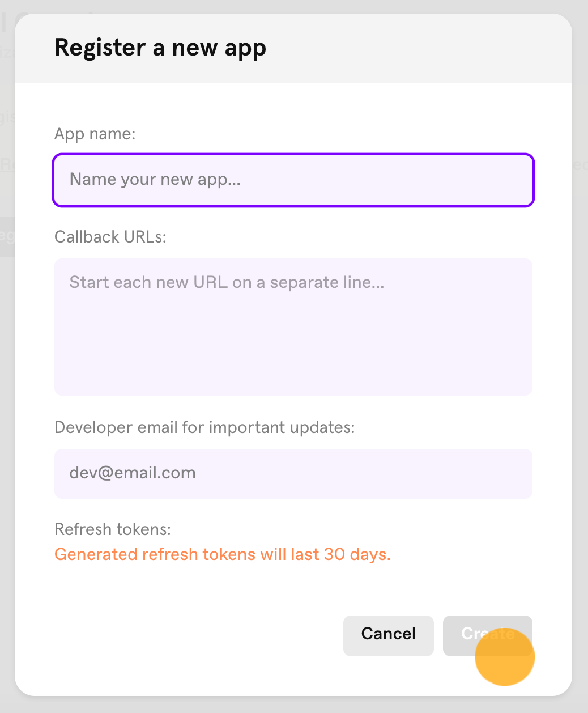Click the Create button

[x=488, y=636]
